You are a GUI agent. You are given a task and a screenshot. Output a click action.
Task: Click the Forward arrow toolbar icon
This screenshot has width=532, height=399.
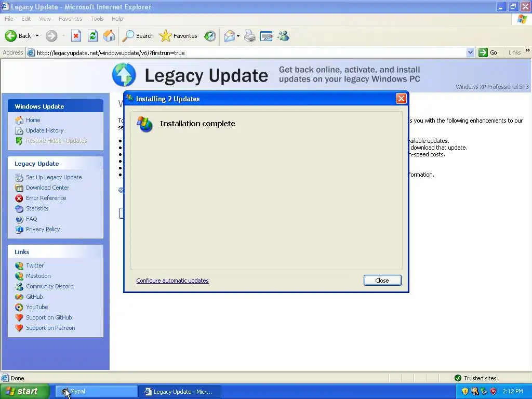[x=51, y=36]
